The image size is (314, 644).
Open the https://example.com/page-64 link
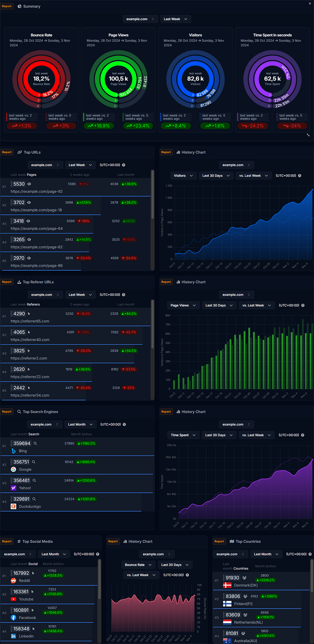click(x=37, y=229)
